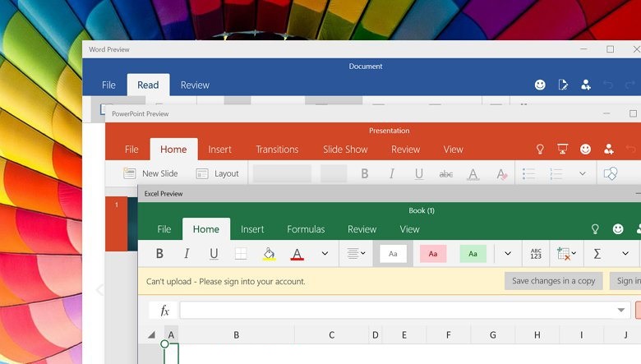Open the PowerPoint File tab
Viewport: 641px width, 364px height.
coord(131,150)
